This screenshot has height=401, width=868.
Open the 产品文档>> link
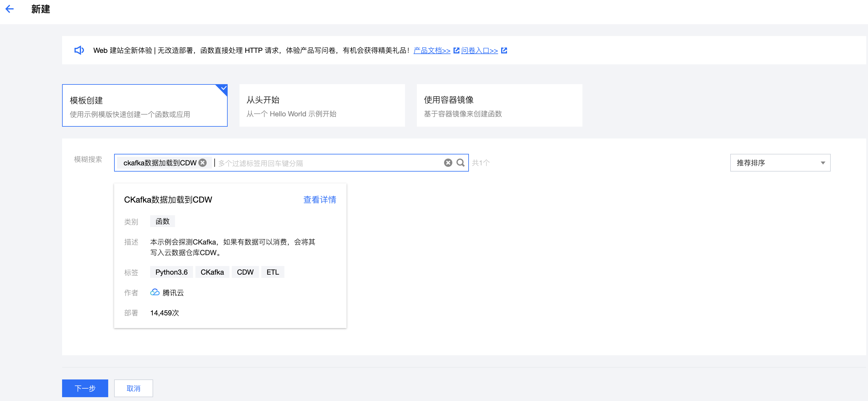click(x=432, y=50)
